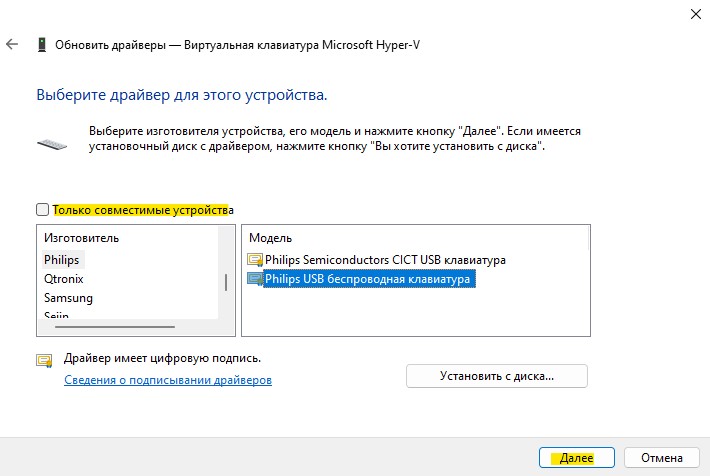
Task: Click the device icon beside the dialog title
Action: [42, 45]
